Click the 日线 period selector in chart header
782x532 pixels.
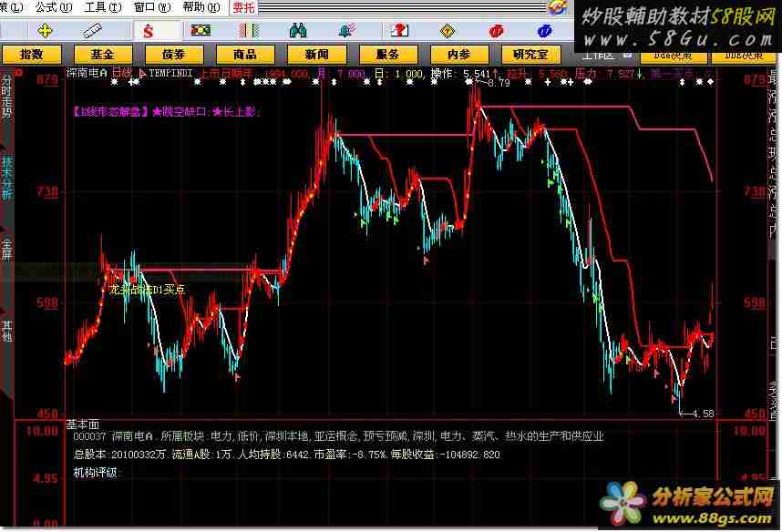(122, 72)
